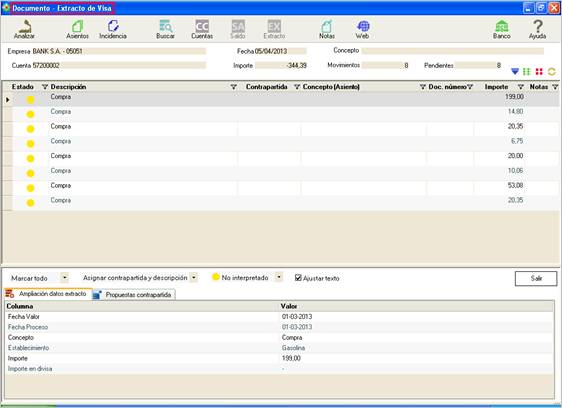Screen dimensions: 562x408
Task: Open the Doc. número column filter
Action: click(x=470, y=87)
